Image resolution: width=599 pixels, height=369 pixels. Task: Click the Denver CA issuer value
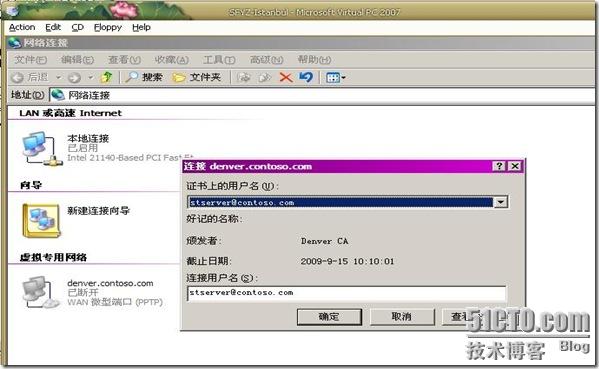325,241
